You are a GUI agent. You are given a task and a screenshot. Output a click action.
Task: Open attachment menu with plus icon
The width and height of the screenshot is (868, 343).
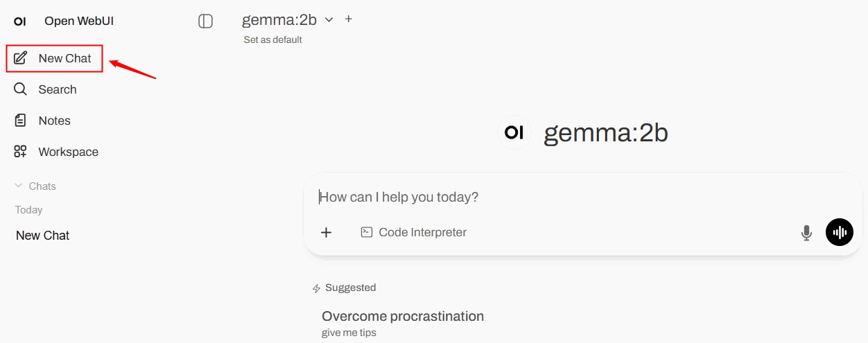coord(327,233)
